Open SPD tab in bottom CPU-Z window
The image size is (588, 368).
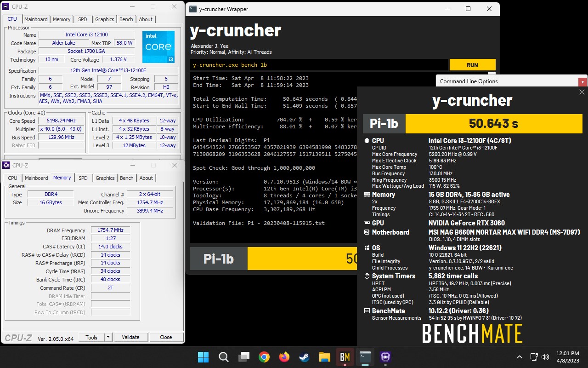pos(83,178)
